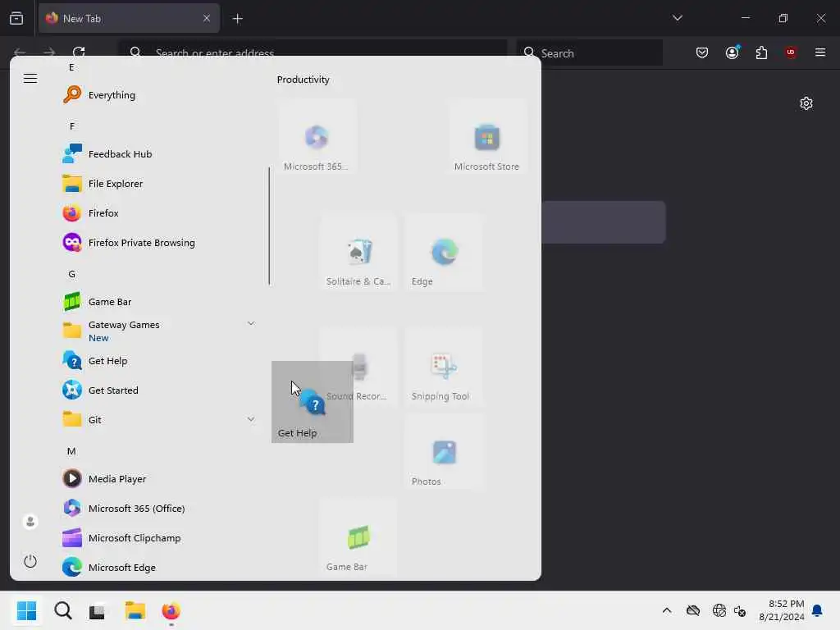Click the Firefox address bar
The width and height of the screenshot is (840, 630).
click(313, 52)
